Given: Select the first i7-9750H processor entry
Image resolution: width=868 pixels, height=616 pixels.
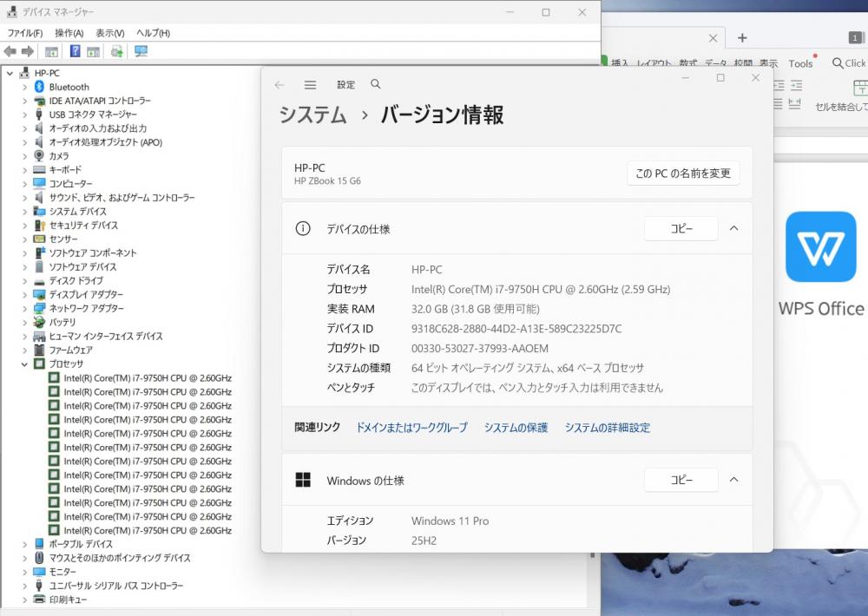Looking at the screenshot, I should point(148,378).
